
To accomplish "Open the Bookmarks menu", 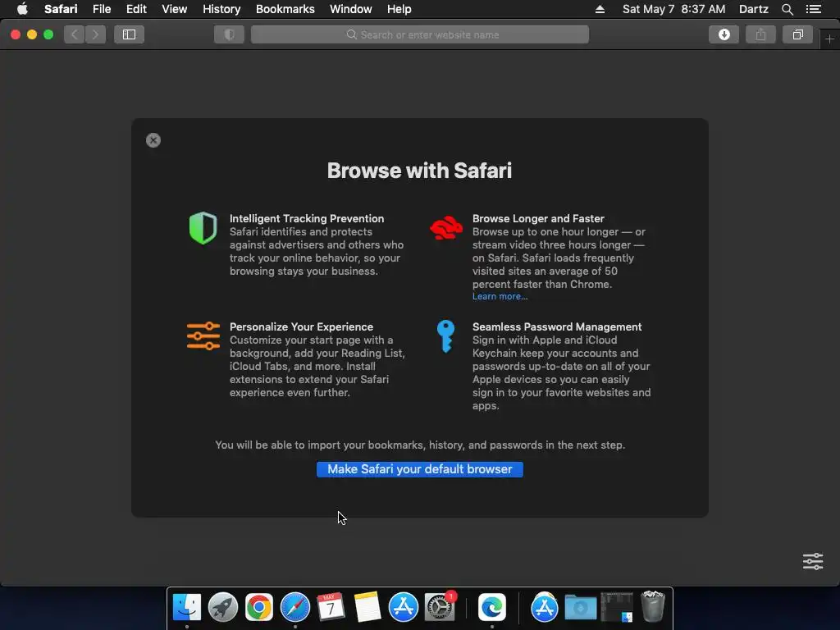I will pyautogui.click(x=285, y=9).
